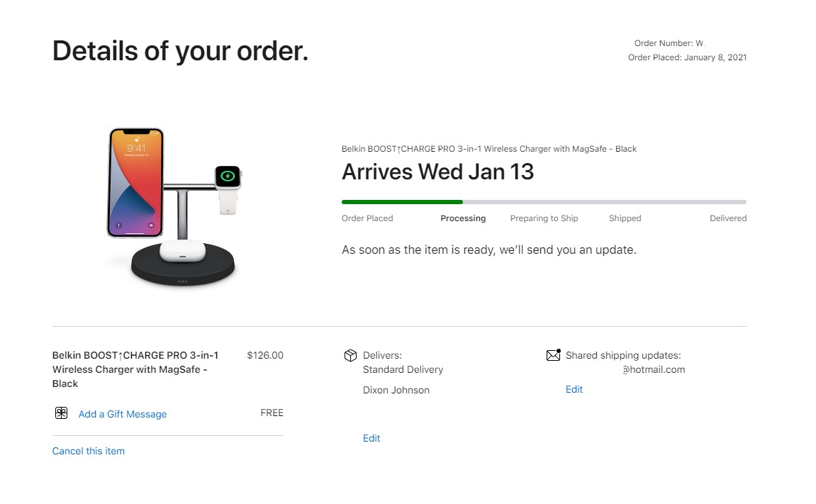Click the green order progress bar

pyautogui.click(x=402, y=202)
